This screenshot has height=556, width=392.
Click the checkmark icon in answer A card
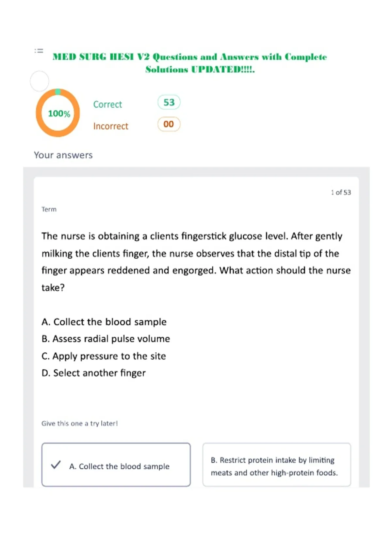click(x=56, y=465)
